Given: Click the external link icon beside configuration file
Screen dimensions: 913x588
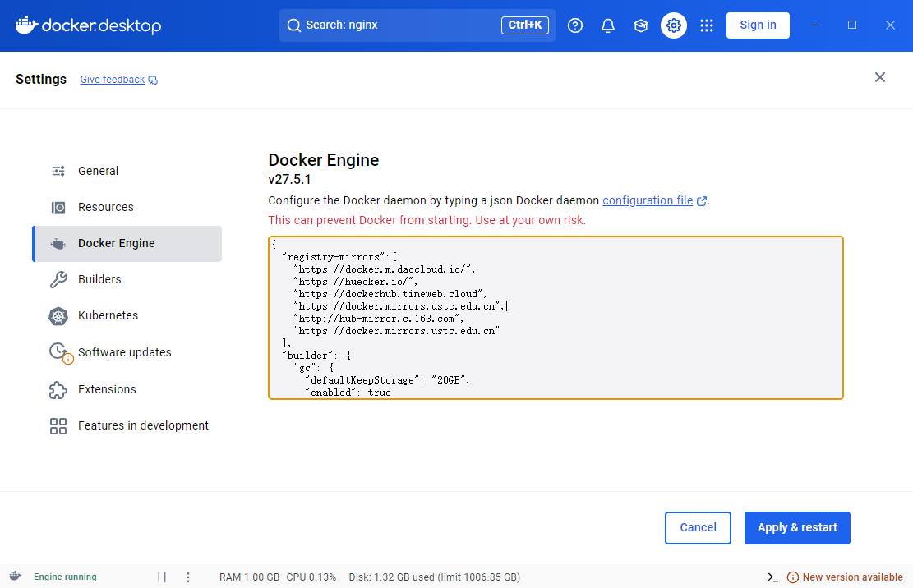Looking at the screenshot, I should tap(702, 201).
